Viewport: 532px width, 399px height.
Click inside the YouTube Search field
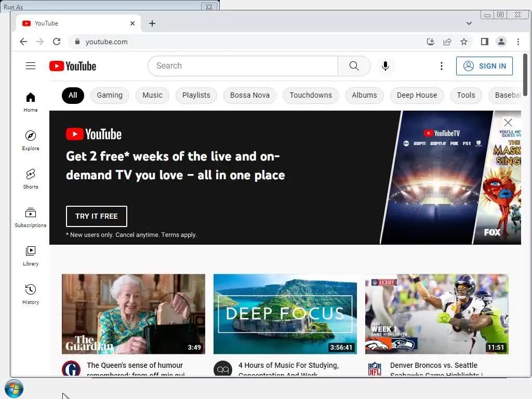point(243,66)
